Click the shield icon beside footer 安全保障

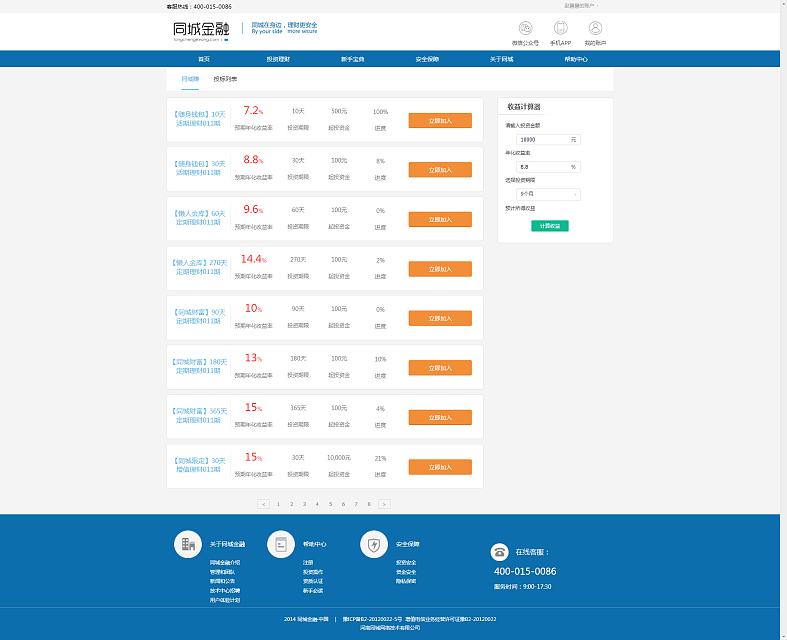point(374,544)
